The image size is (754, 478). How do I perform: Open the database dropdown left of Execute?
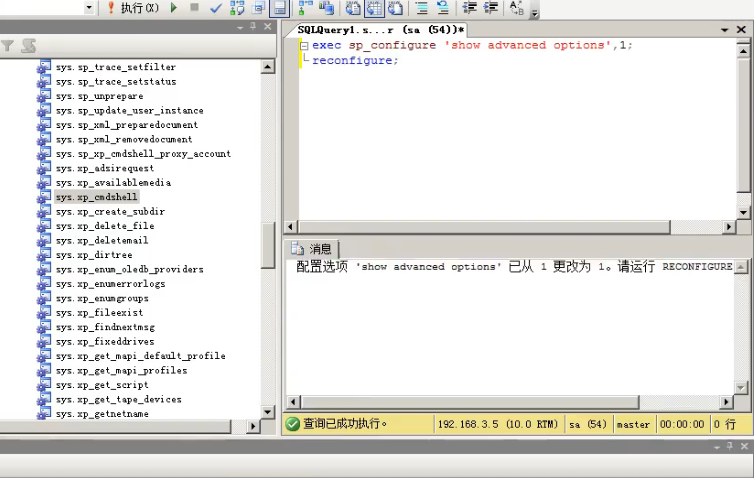[89, 8]
